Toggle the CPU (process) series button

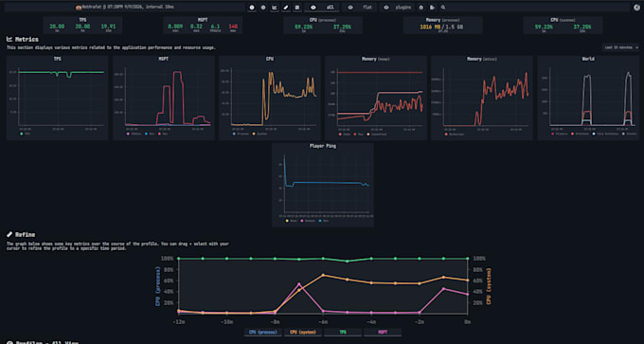pyautogui.click(x=263, y=332)
